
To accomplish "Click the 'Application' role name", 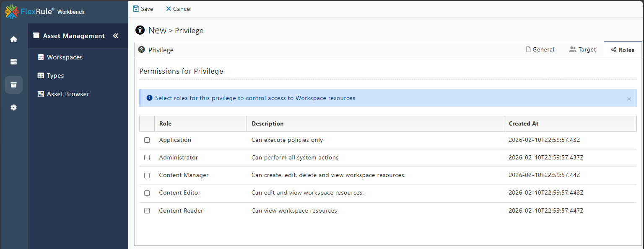I will [175, 140].
